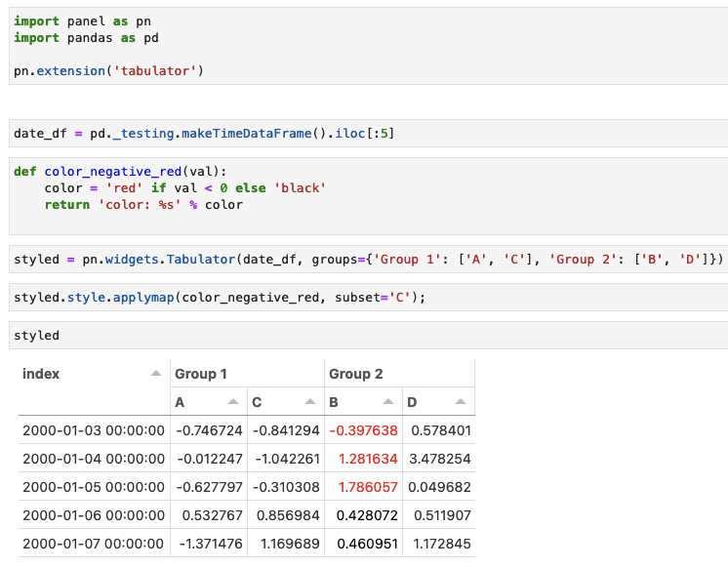Image resolution: width=728 pixels, height=568 pixels.
Task: Click cell value -0.746724
Action: (x=210, y=430)
